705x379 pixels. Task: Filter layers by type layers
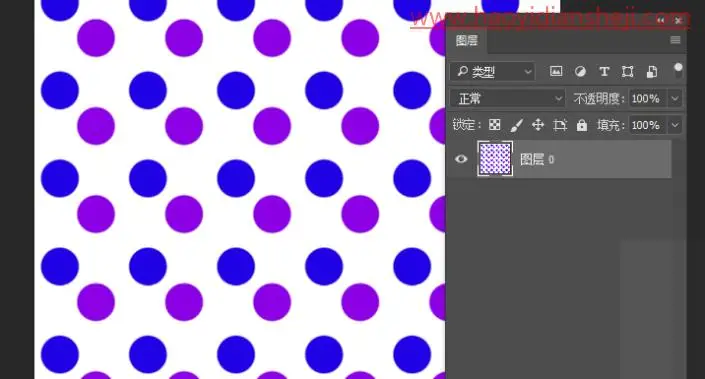(x=604, y=71)
